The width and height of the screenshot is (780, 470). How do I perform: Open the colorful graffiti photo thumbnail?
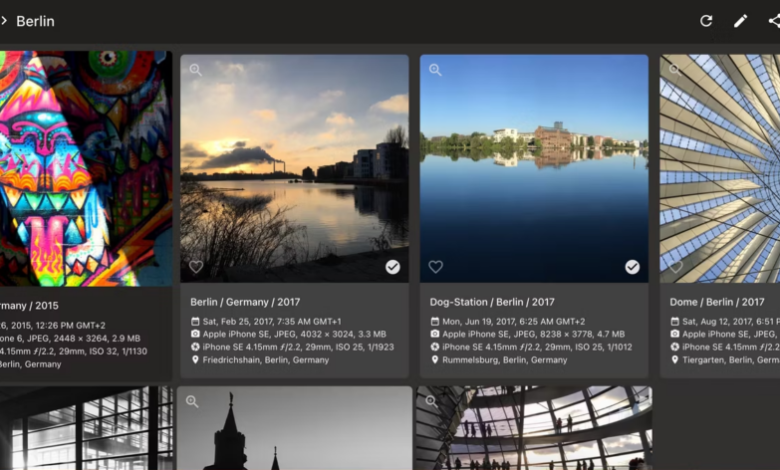tap(86, 169)
